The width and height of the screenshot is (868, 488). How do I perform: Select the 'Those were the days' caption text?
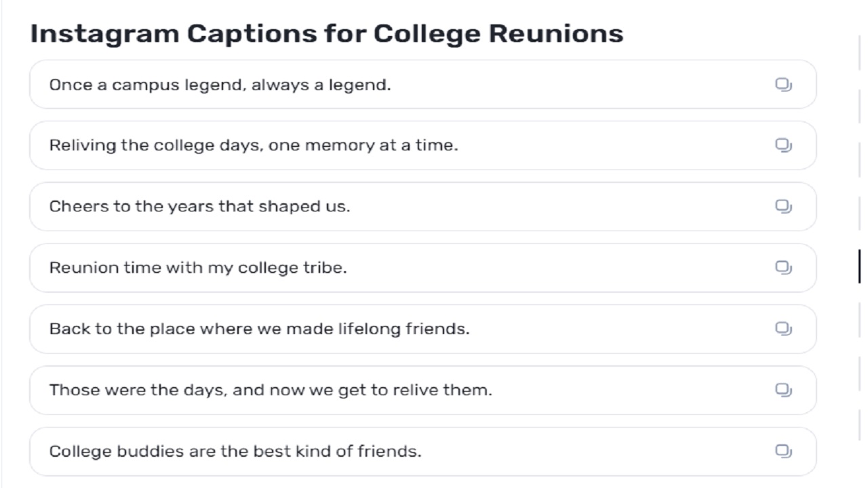[270, 390]
